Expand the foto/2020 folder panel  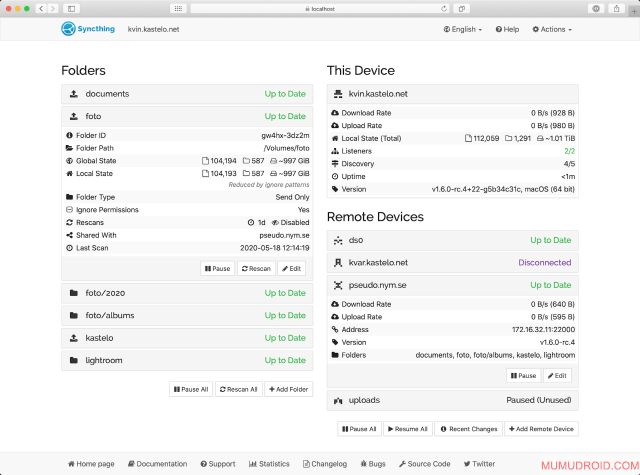pyautogui.click(x=187, y=293)
